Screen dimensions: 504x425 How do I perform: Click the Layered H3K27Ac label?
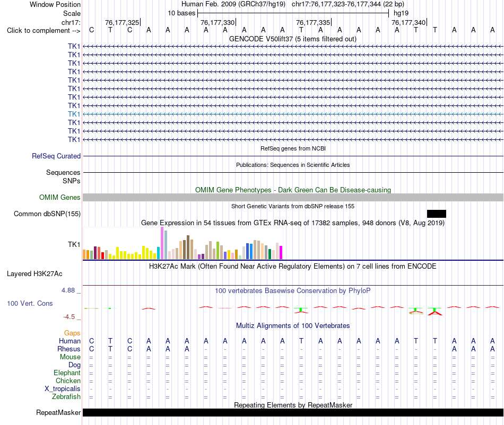[34, 274]
